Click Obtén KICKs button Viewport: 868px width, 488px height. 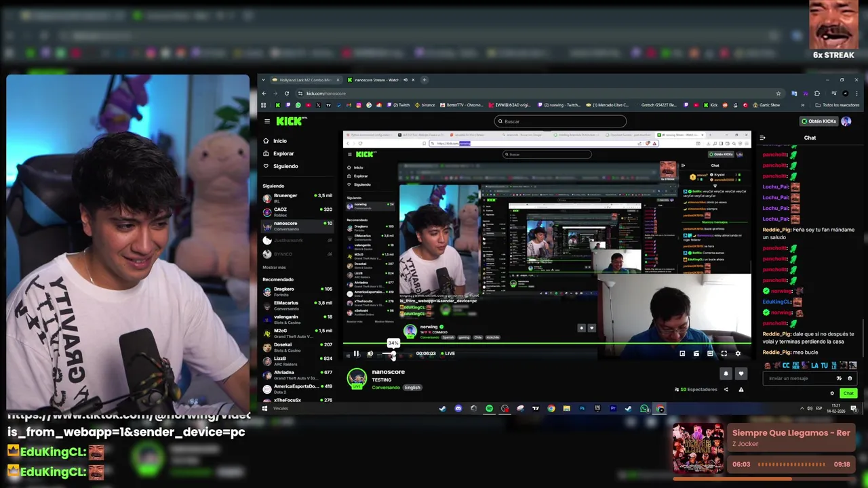tap(818, 121)
